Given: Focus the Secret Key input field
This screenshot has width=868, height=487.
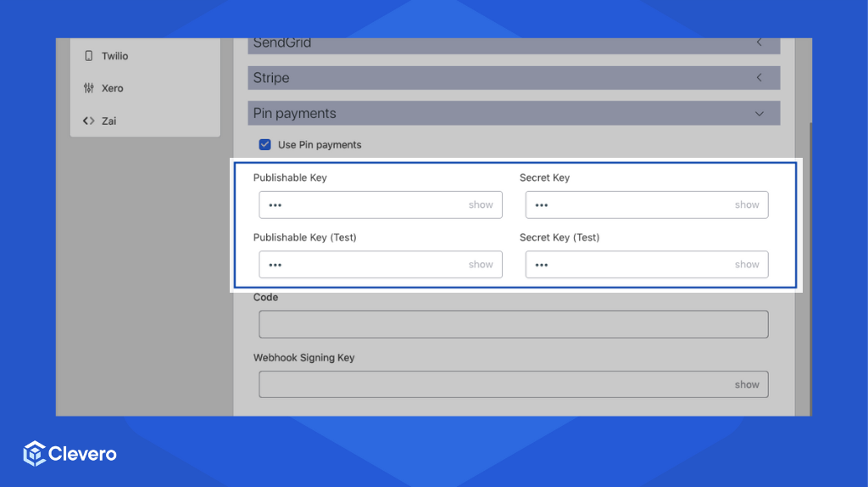Looking at the screenshot, I should (x=647, y=205).
